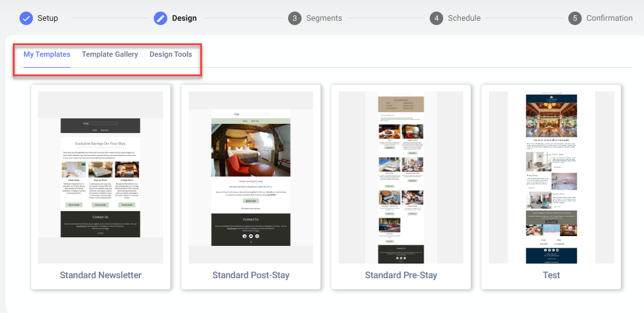
Task: Click the Confirmation step number 5 icon
Action: tap(574, 18)
